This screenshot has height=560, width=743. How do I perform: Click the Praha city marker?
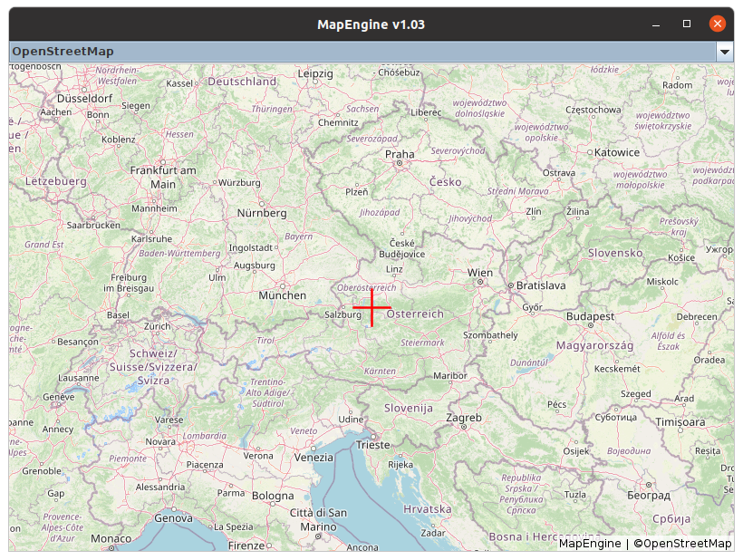[400, 165]
